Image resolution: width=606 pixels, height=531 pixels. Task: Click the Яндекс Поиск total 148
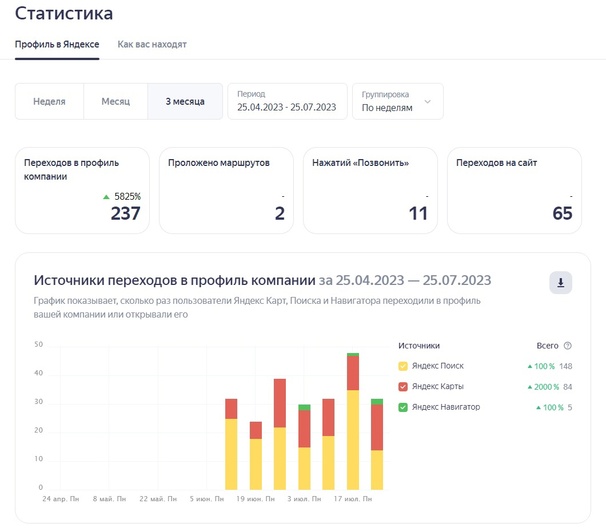pyautogui.click(x=565, y=366)
